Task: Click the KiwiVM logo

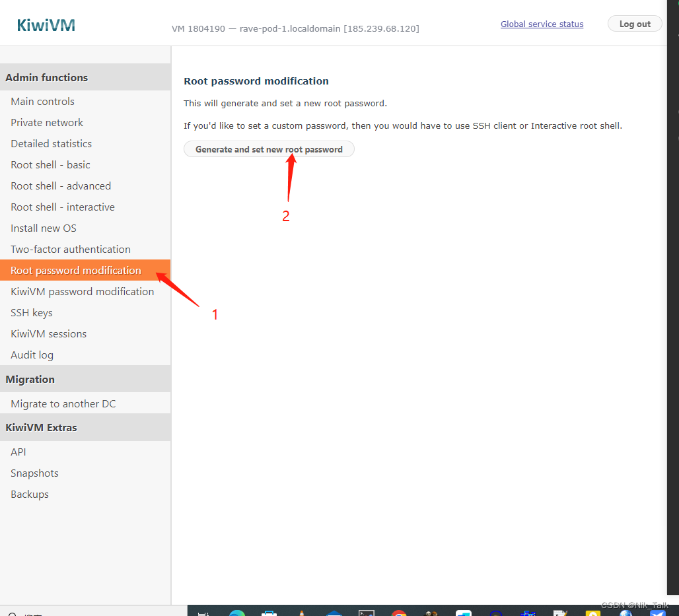Action: 46,26
